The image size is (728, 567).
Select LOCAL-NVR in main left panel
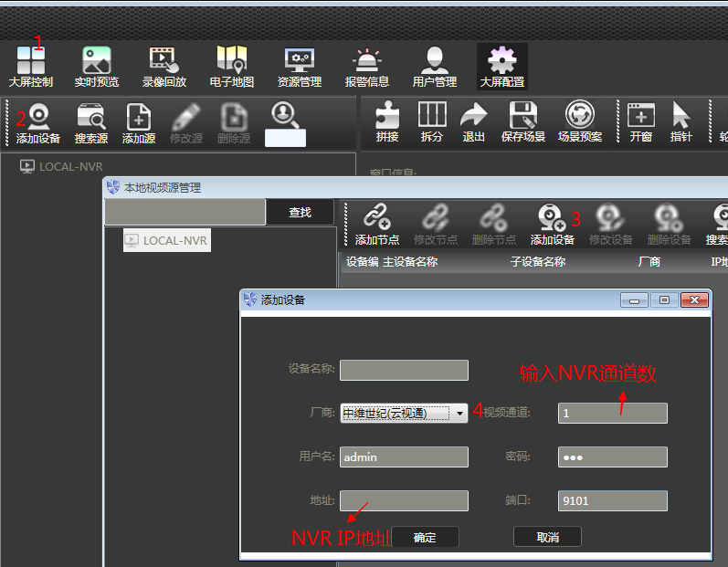70,167
